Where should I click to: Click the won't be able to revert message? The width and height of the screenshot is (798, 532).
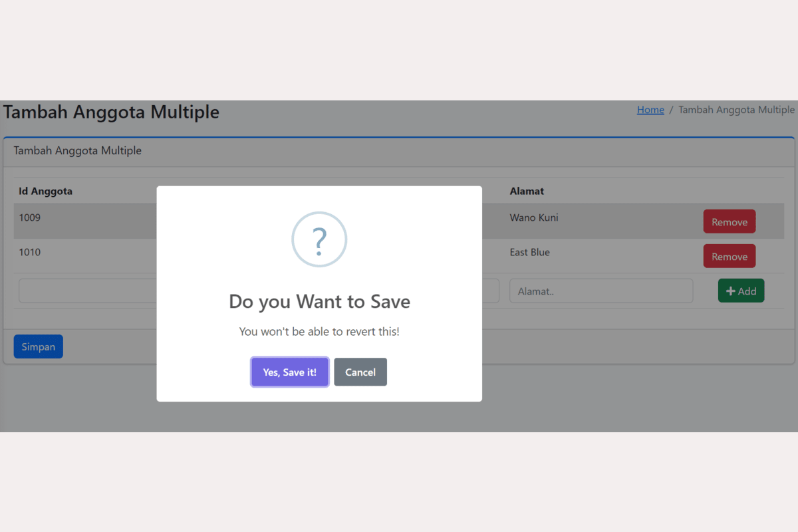(x=319, y=331)
